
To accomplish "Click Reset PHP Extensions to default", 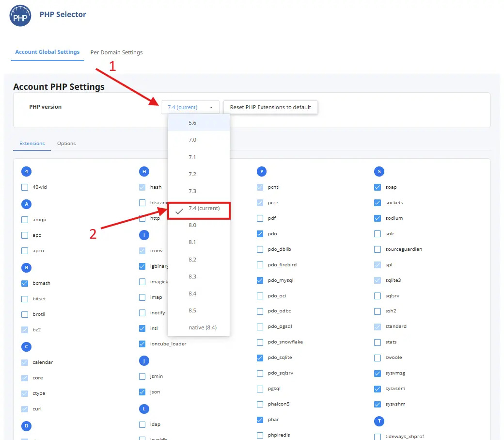I will tap(270, 107).
